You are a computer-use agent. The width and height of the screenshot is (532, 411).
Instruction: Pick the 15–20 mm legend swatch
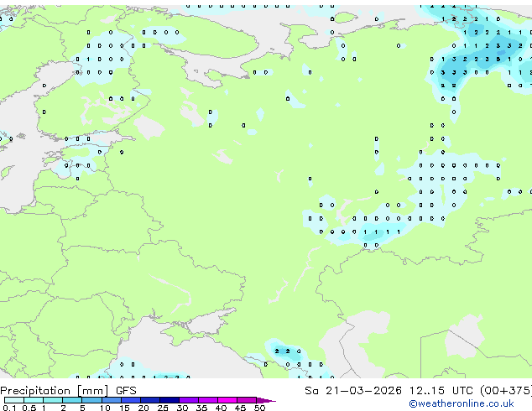[130, 400]
